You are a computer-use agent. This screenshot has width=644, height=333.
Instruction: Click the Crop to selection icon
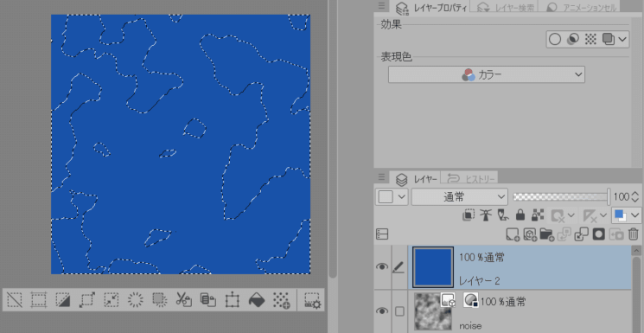(x=39, y=299)
